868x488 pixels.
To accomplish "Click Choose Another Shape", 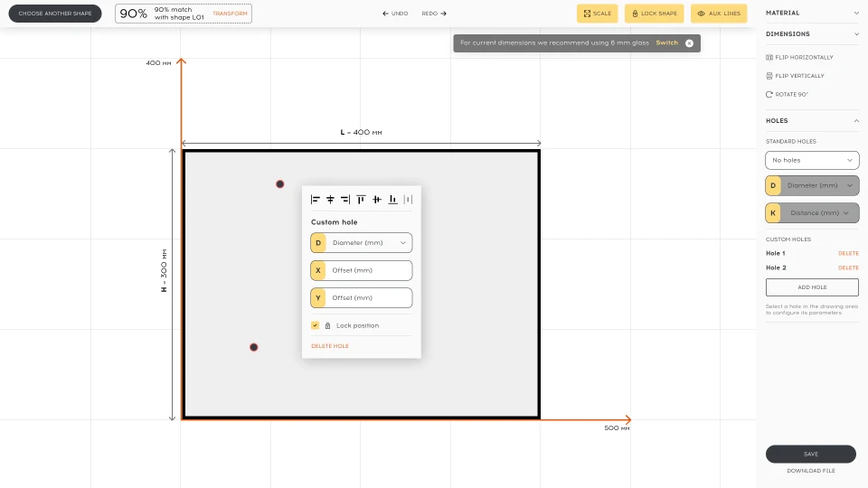I will [55, 14].
